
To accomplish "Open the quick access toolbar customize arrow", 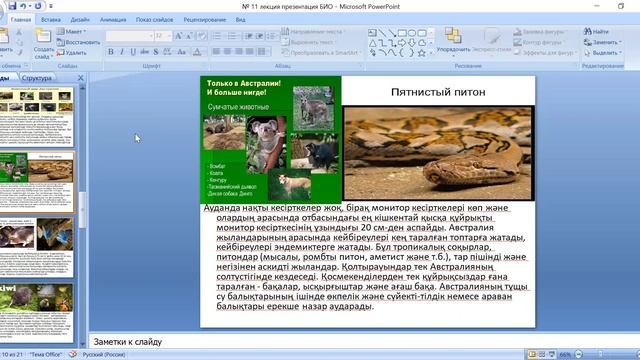I will pyautogui.click(x=51, y=6).
